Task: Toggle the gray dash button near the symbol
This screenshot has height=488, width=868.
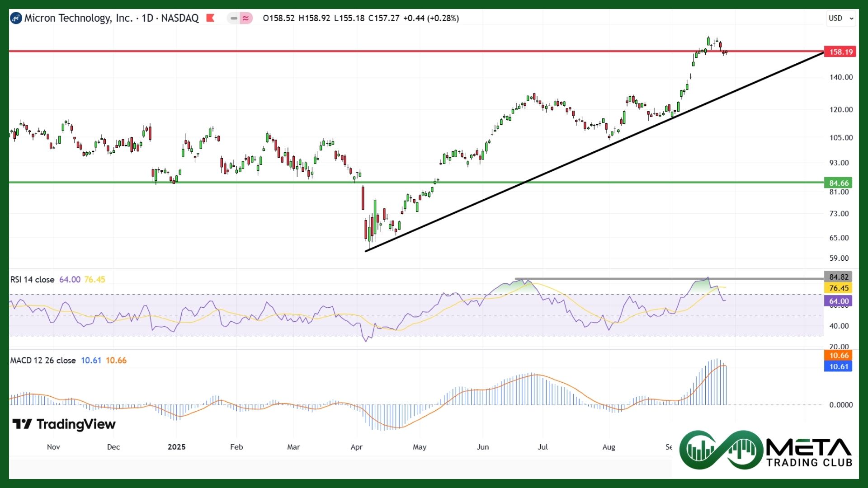Action: point(233,19)
